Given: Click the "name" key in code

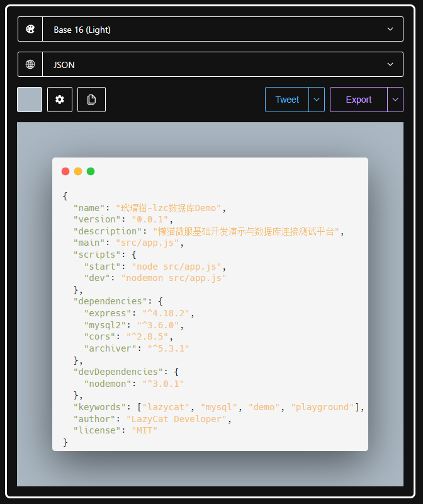Looking at the screenshot, I should (x=89, y=208).
